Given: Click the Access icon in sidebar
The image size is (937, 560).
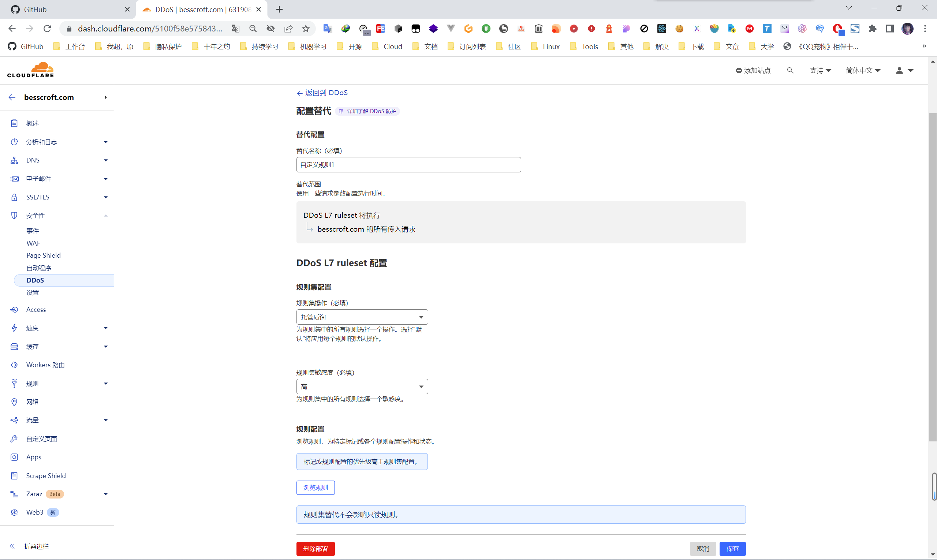Looking at the screenshot, I should coord(14,309).
